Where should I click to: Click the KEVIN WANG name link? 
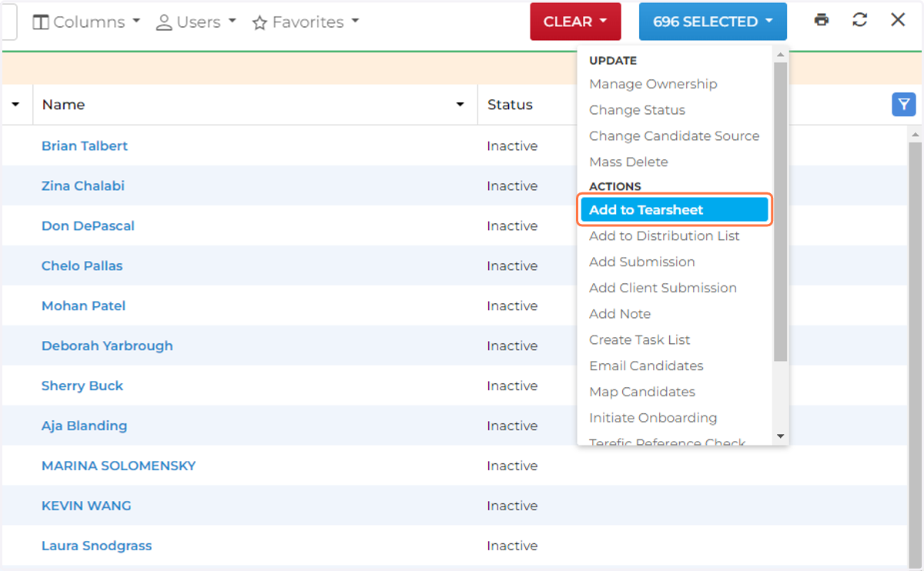(x=86, y=506)
